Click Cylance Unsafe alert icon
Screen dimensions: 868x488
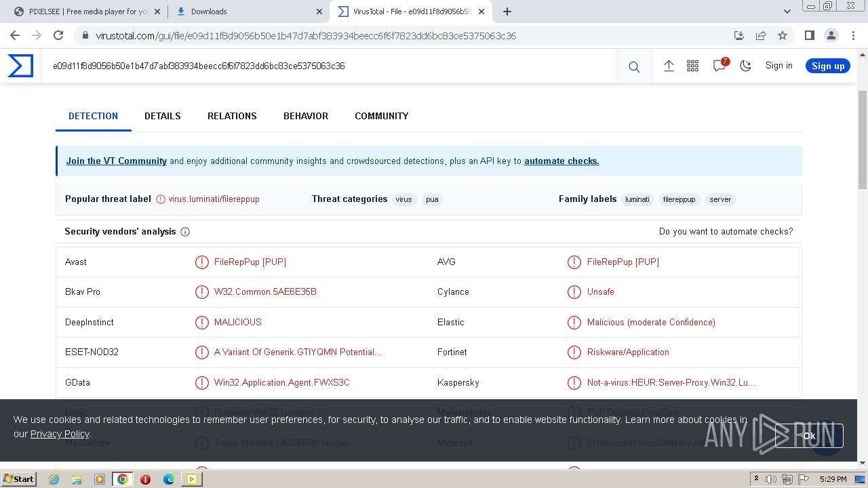(574, 292)
